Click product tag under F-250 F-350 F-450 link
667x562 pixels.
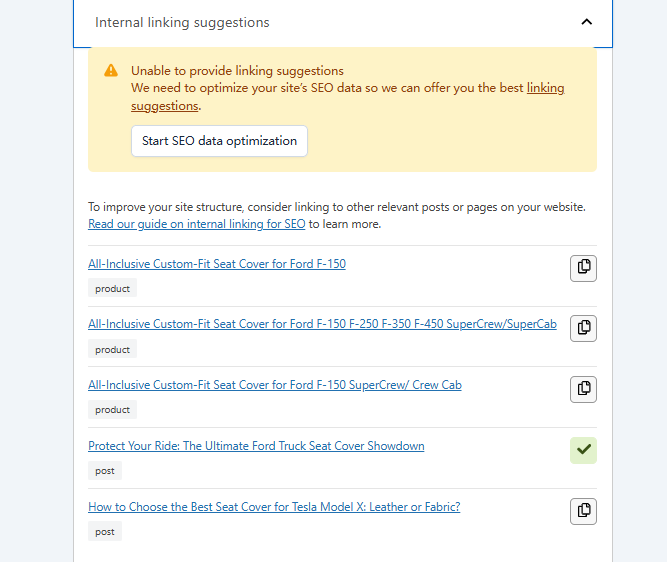112,350
